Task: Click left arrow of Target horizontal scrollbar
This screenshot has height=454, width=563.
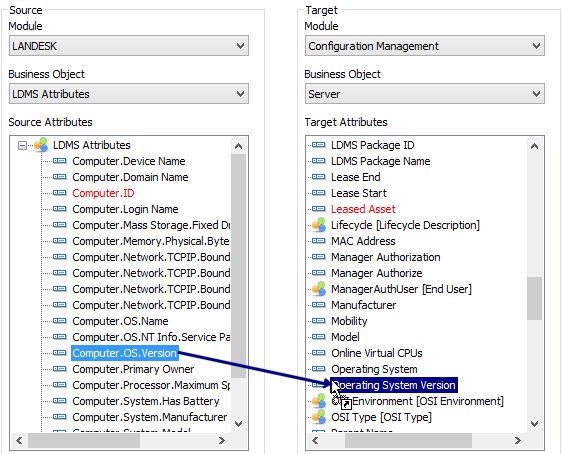Action: click(x=315, y=440)
